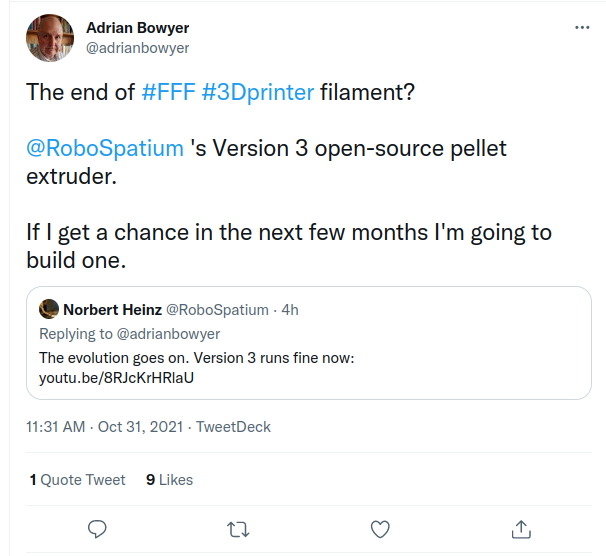Open the three-dot more options menu
The image size is (606, 556).
point(582,28)
